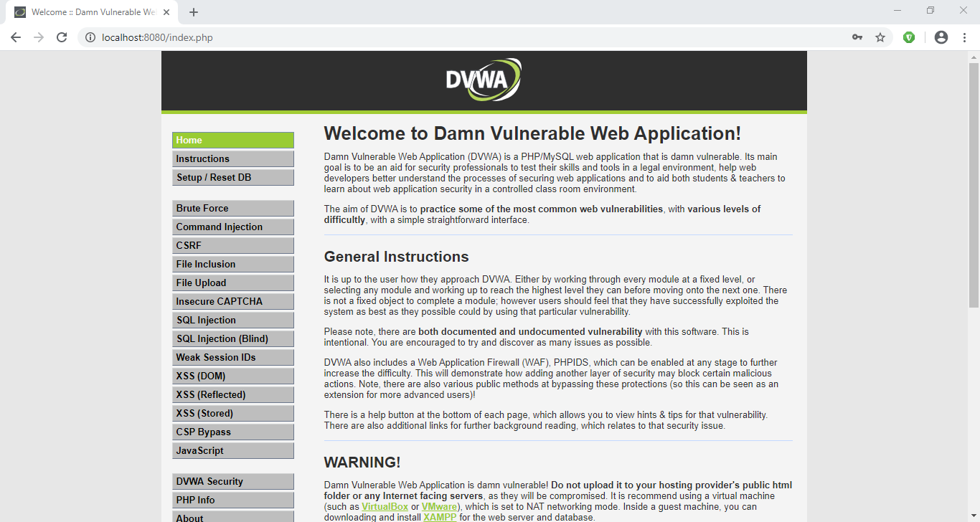Screen dimensions: 980x522
Task: Select File Upload in the sidebar
Action: tap(233, 283)
